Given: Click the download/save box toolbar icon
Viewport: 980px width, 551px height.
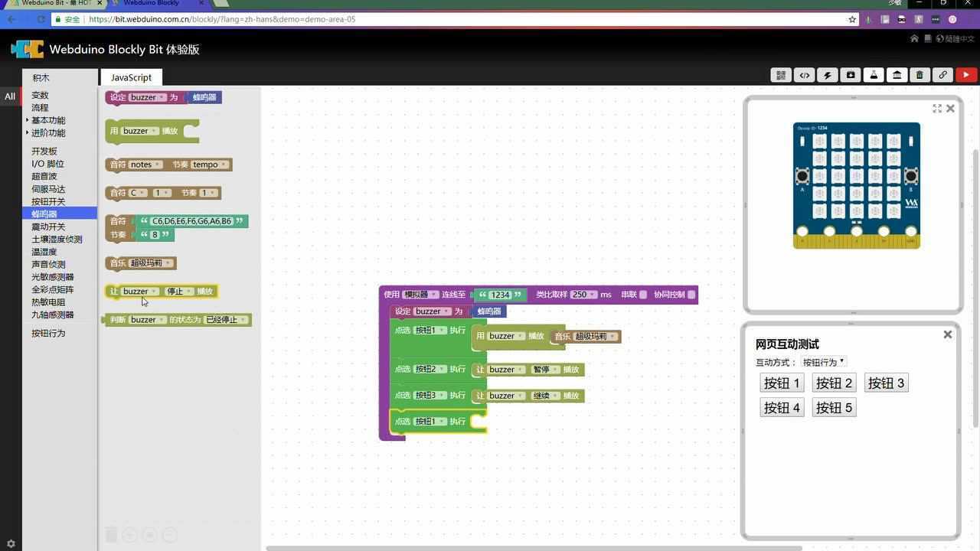Looking at the screenshot, I should coord(851,75).
